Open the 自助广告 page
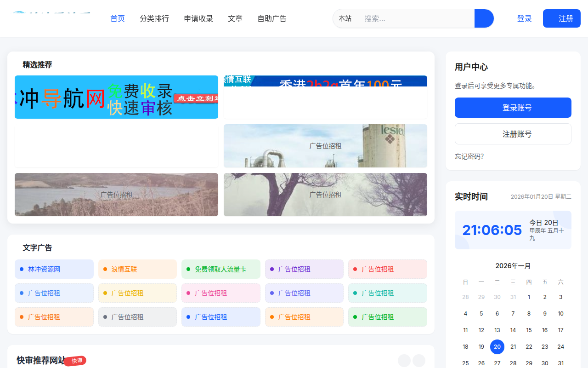Screen dimensions: 588x368 pos(272,18)
